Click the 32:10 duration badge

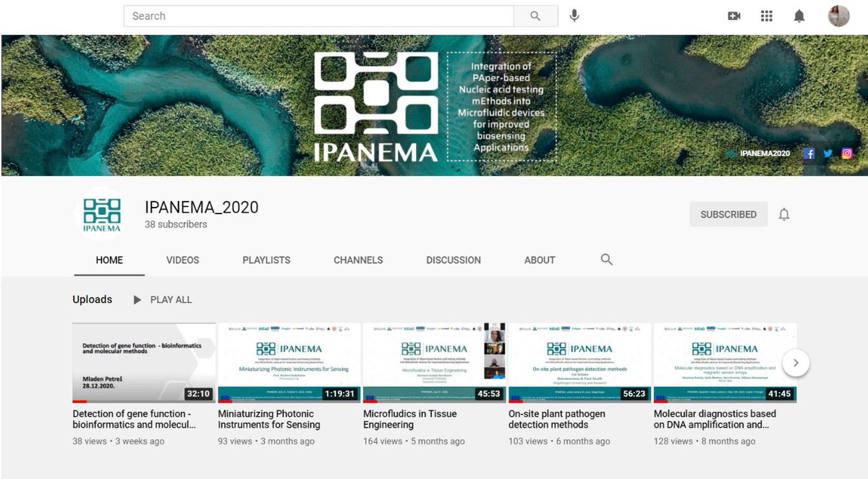[x=198, y=394]
